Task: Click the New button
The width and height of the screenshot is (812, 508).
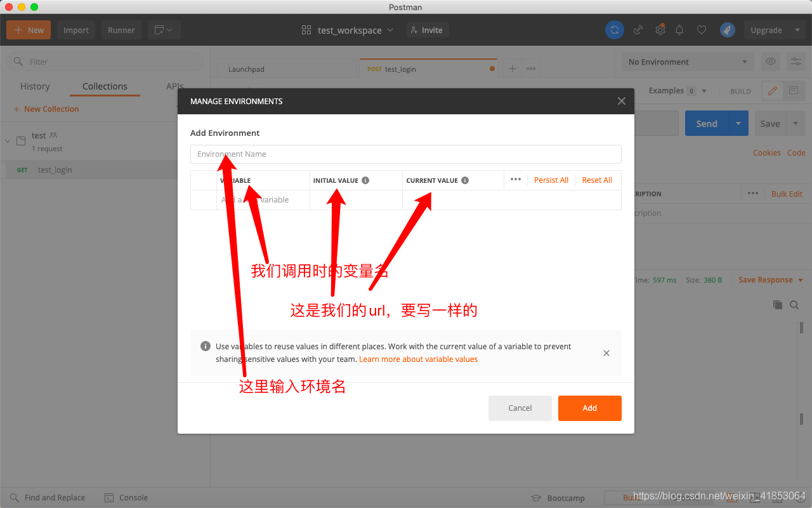Action: pyautogui.click(x=29, y=30)
